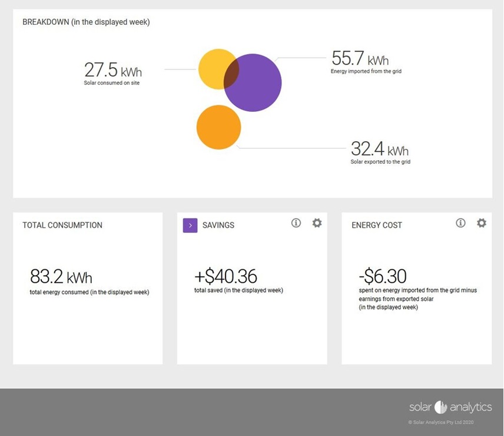
Task: Open the Savings settings gear
Action: click(x=317, y=223)
